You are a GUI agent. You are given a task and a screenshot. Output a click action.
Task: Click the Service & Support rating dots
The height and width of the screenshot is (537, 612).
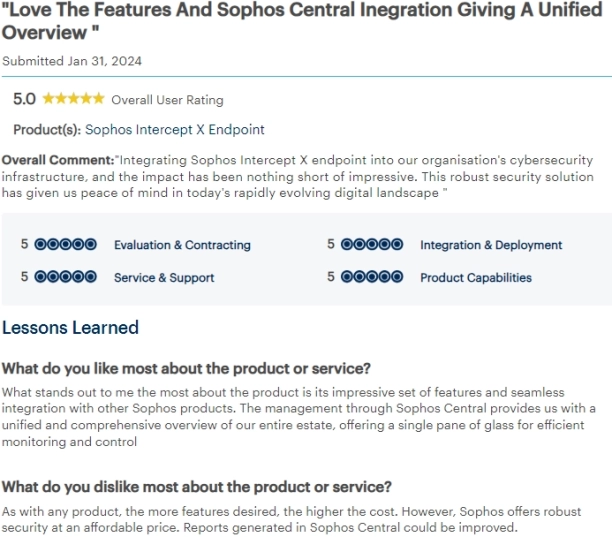(x=65, y=277)
